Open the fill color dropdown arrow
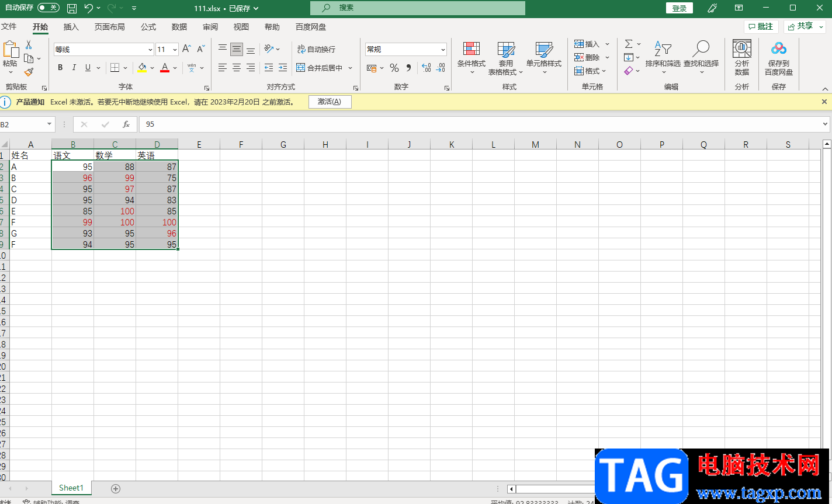This screenshot has height=504, width=832. (x=152, y=68)
